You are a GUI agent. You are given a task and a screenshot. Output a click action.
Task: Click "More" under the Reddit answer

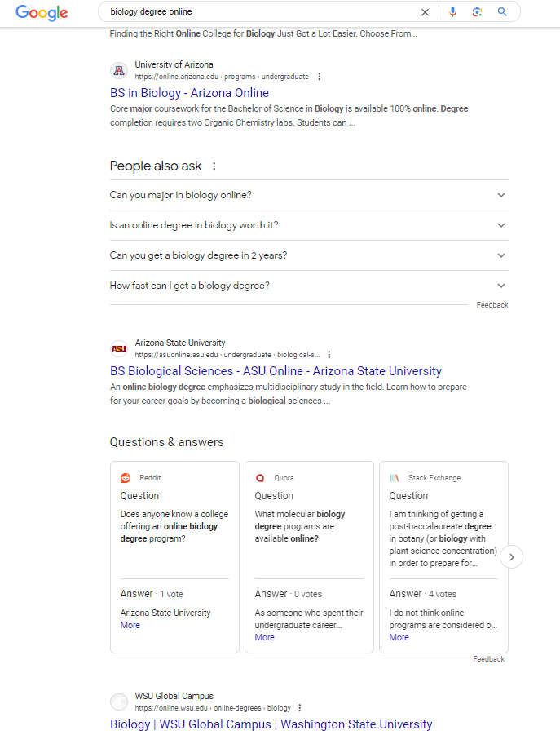tap(130, 625)
